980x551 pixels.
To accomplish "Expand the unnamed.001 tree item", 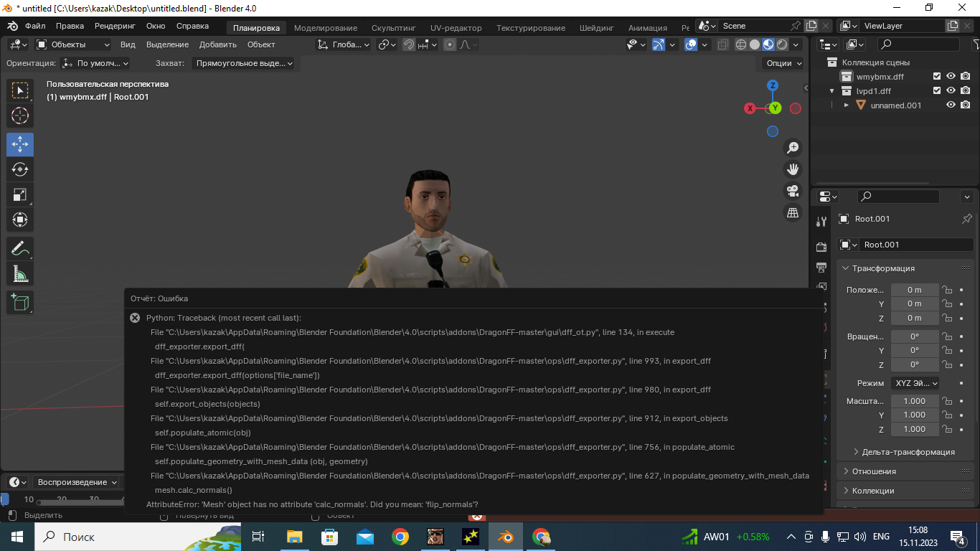I will click(847, 105).
